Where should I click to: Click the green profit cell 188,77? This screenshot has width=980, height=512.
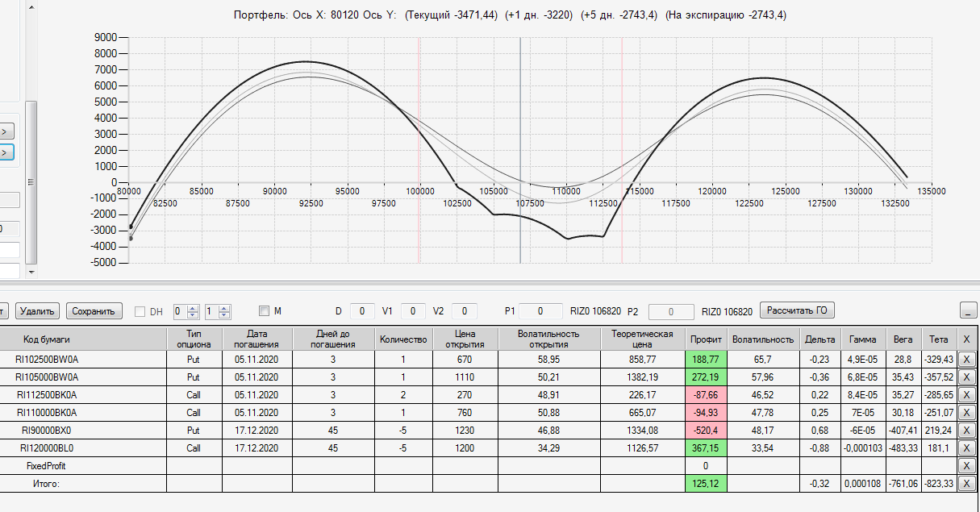pyautogui.click(x=706, y=360)
